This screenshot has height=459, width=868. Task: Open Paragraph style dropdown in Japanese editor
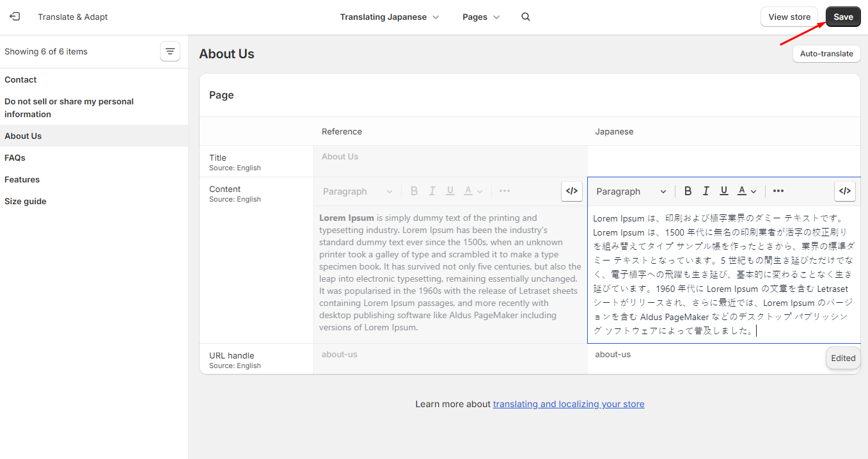[631, 191]
